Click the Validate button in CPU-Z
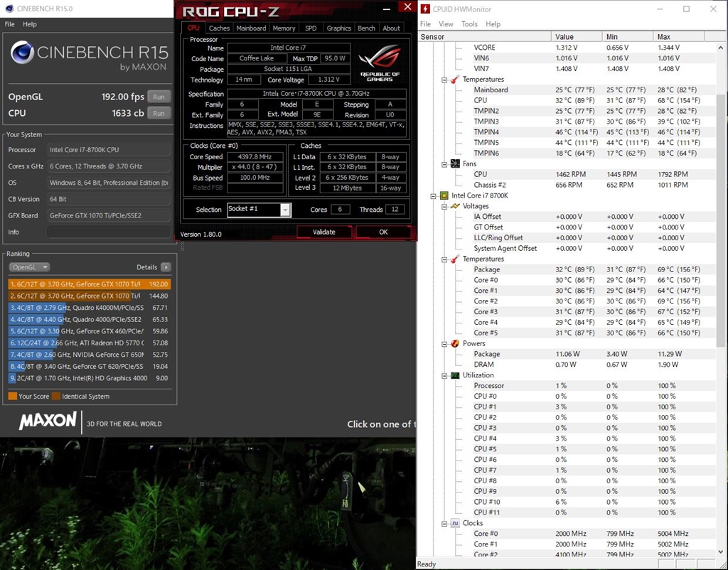 tap(324, 232)
